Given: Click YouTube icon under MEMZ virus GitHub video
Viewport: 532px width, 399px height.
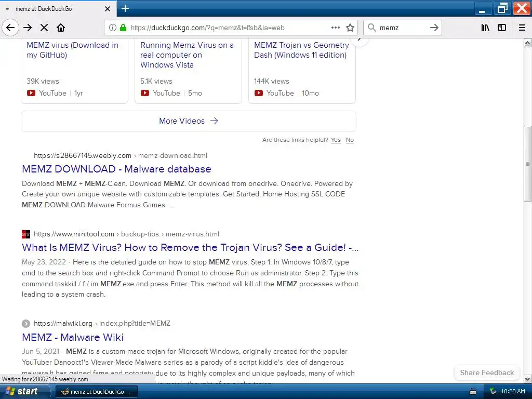Looking at the screenshot, I should point(31,93).
